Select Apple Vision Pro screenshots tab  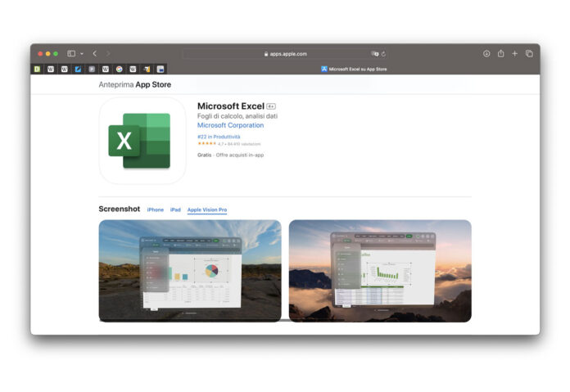207,210
